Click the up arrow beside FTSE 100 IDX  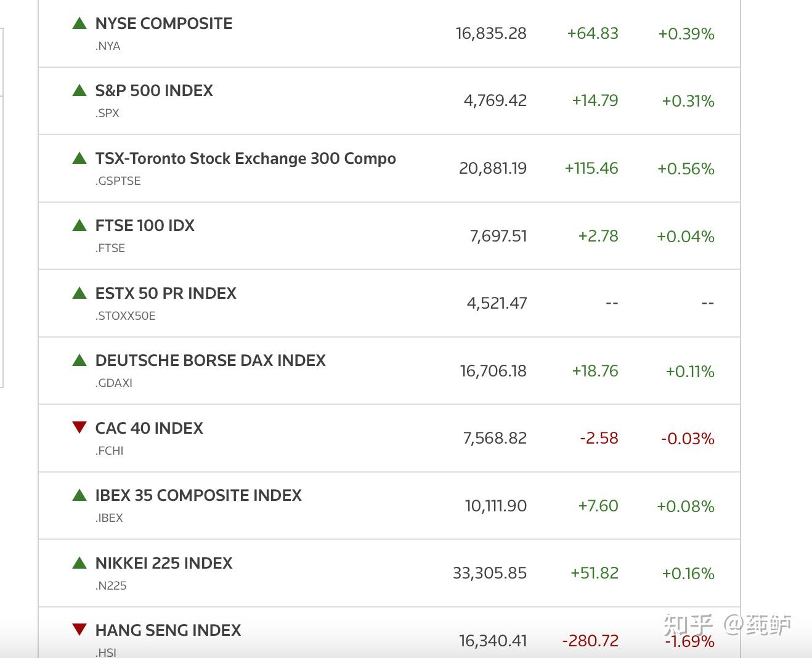79,225
